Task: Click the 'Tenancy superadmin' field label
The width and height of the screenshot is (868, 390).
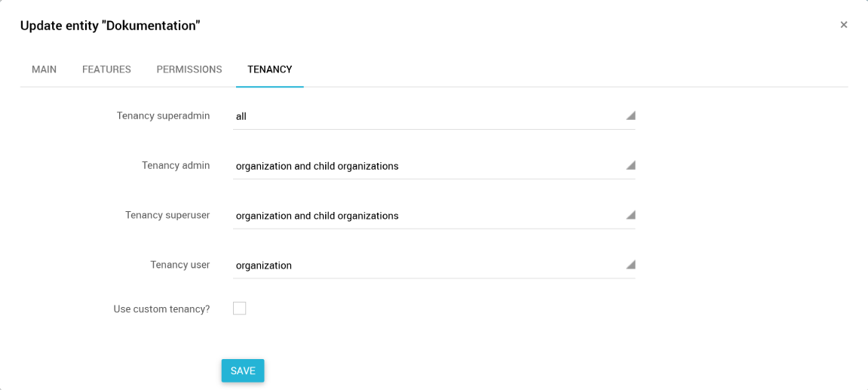Action: [x=163, y=115]
